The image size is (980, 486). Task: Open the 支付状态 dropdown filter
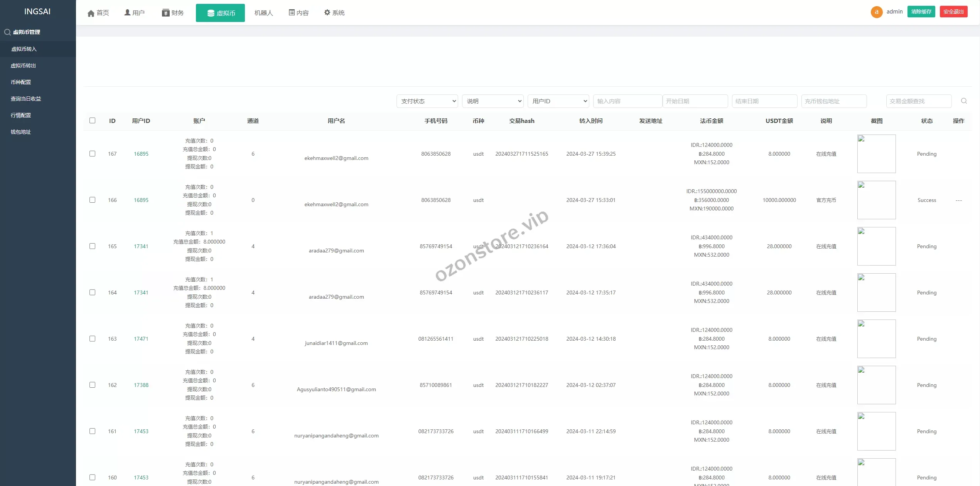427,101
